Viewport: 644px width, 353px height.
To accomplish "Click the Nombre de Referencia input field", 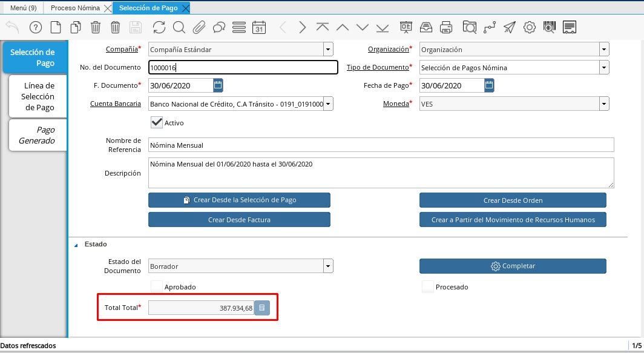I will tap(381, 145).
